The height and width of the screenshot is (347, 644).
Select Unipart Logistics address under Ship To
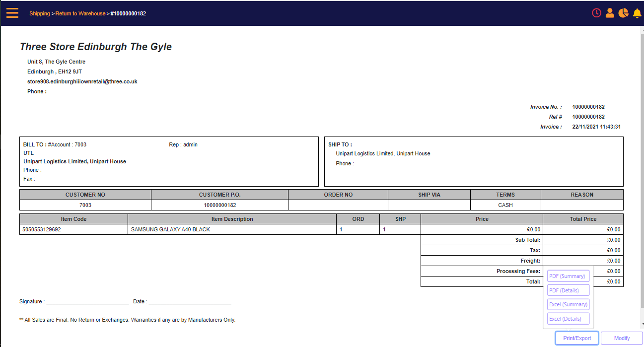(383, 153)
